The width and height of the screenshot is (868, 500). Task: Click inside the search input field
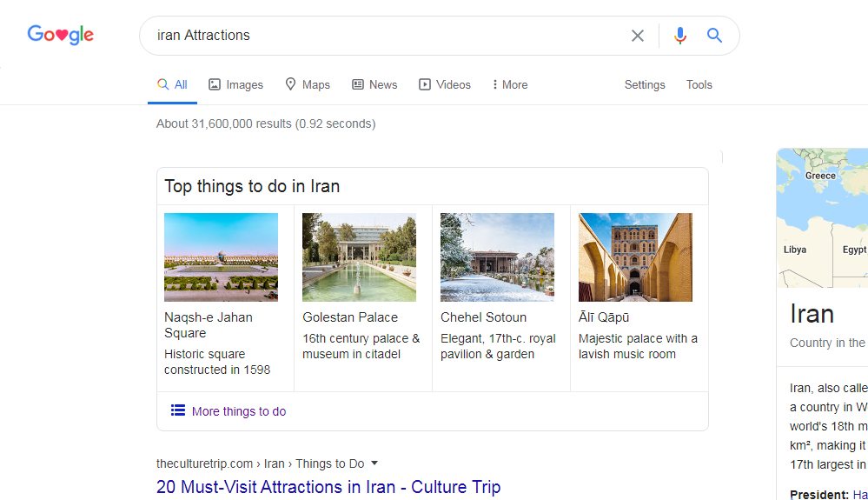tap(382, 36)
